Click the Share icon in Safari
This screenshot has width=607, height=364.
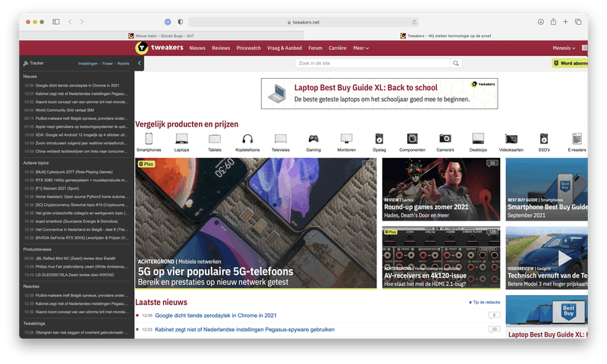(x=554, y=22)
